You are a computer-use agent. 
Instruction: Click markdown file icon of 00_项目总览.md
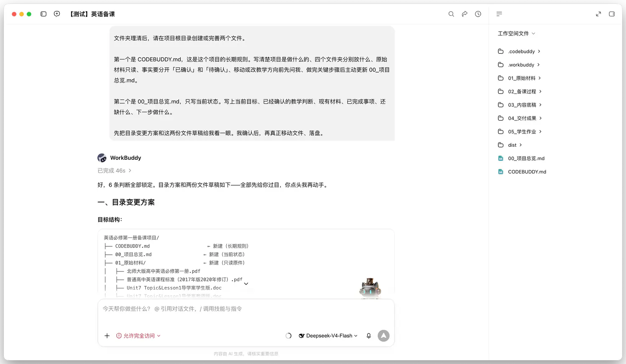501,158
